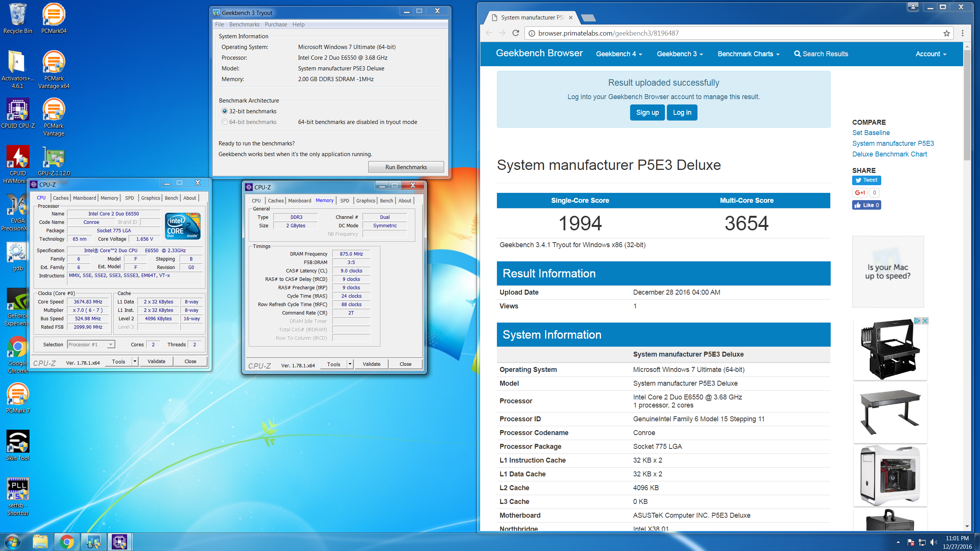Image resolution: width=980 pixels, height=551 pixels.
Task: Open the Geekbench 3 navbar dropdown
Action: tap(680, 54)
